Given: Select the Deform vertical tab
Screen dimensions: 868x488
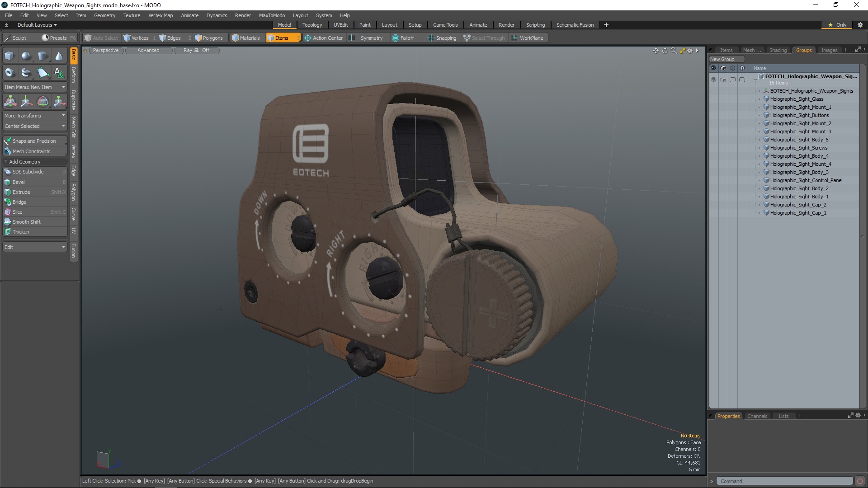Looking at the screenshot, I should 74,75.
